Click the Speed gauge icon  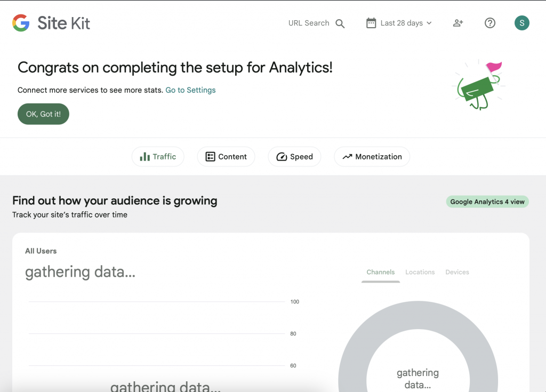coord(282,157)
